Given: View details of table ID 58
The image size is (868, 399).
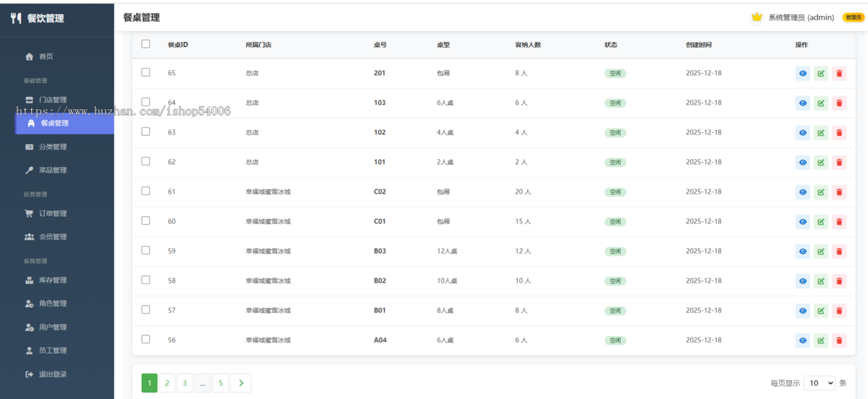Looking at the screenshot, I should click(802, 280).
